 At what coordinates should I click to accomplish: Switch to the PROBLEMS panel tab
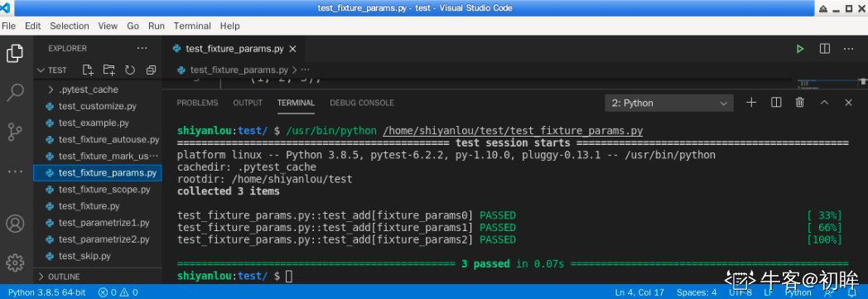pos(197,103)
